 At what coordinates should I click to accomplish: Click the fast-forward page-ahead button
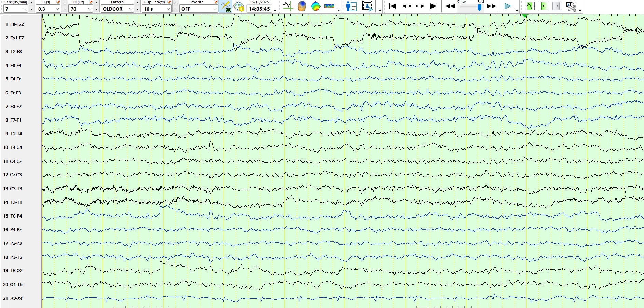click(491, 6)
